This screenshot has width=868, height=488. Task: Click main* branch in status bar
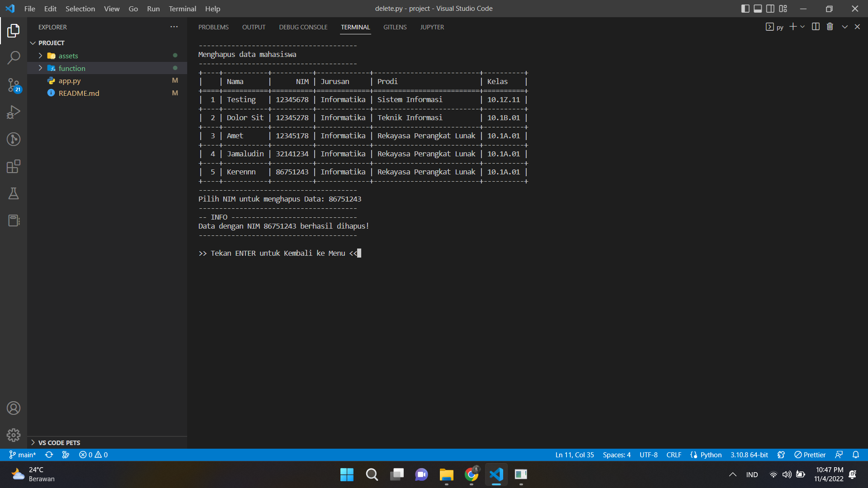23,455
